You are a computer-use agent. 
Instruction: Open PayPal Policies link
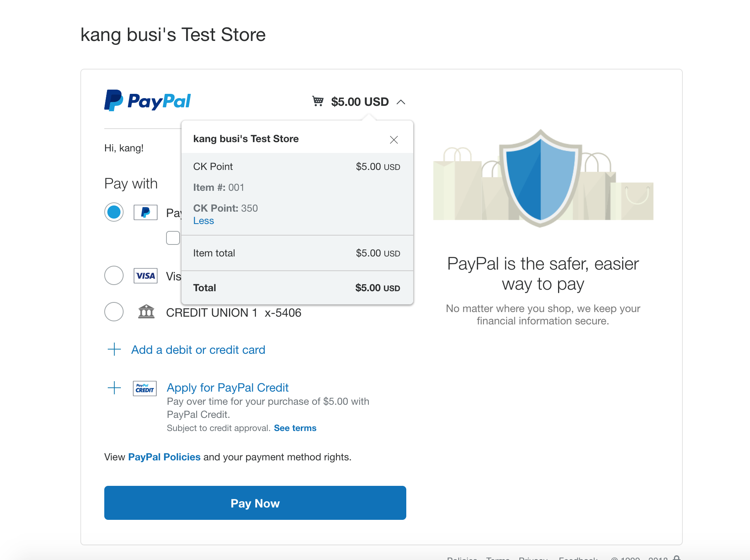point(164,457)
